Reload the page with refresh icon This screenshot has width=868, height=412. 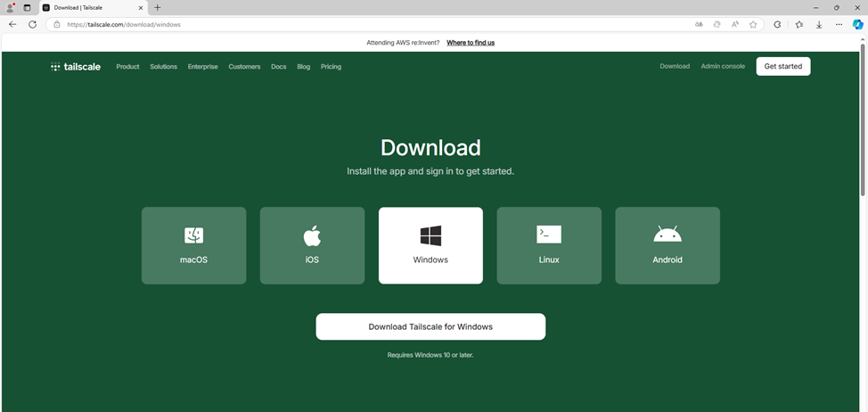pyautogui.click(x=32, y=24)
